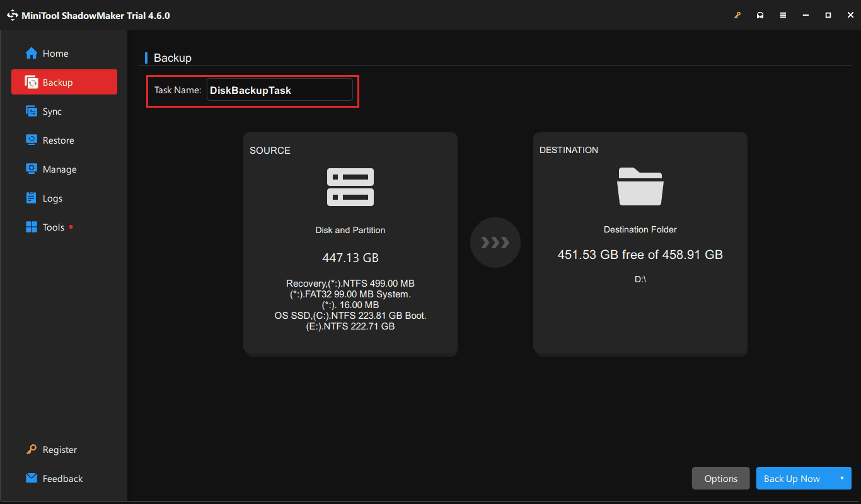The width and height of the screenshot is (861, 504).
Task: Click the Options button
Action: point(721,478)
